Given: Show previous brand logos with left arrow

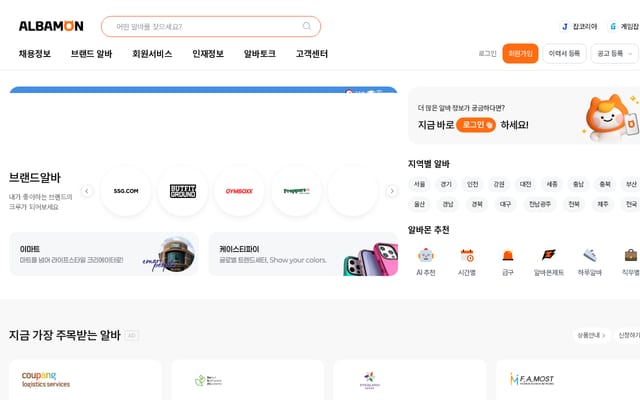Looking at the screenshot, I should pyautogui.click(x=87, y=191).
